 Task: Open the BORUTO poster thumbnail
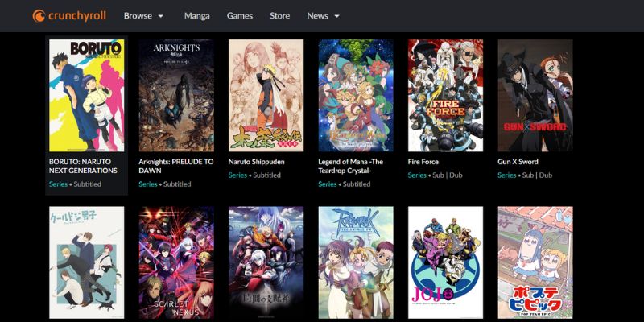[87, 95]
